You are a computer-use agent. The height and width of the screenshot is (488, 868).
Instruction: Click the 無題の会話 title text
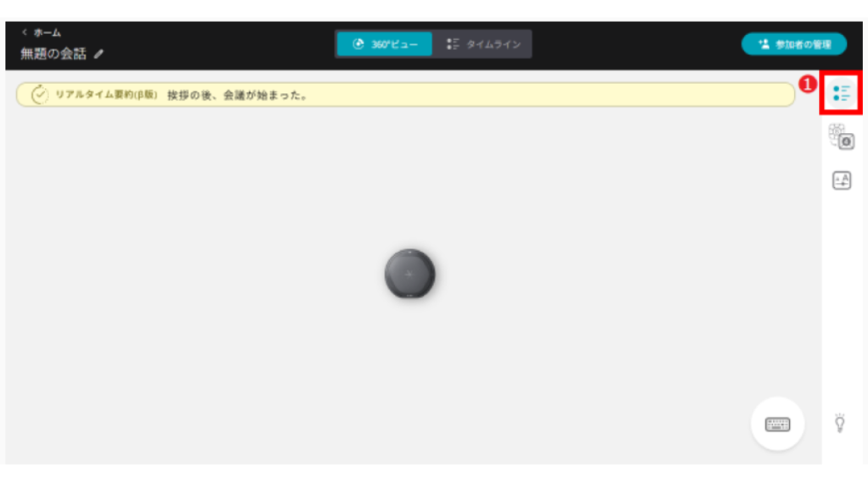tap(54, 53)
